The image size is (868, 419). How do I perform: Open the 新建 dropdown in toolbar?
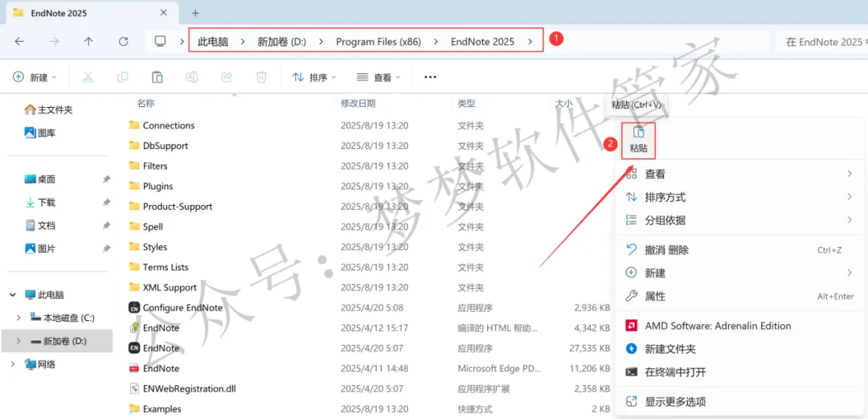(35, 77)
